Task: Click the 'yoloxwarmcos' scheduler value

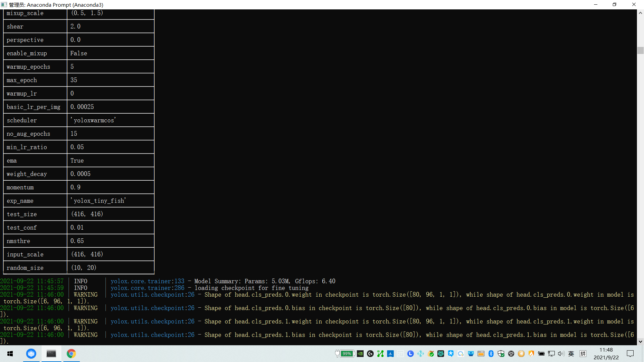Action: click(93, 120)
